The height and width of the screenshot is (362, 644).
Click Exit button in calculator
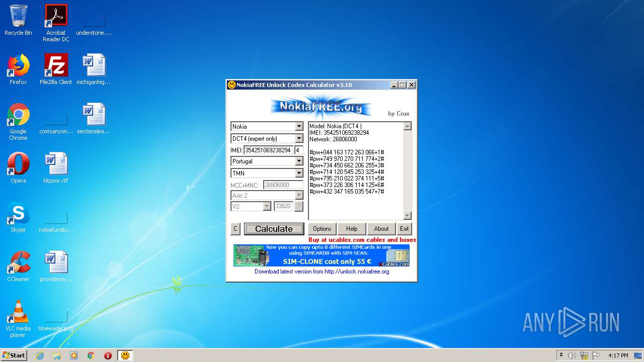[405, 229]
